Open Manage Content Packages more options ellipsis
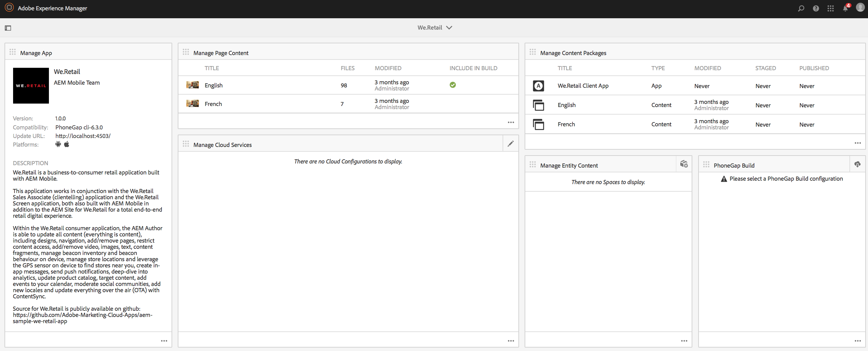 click(858, 143)
